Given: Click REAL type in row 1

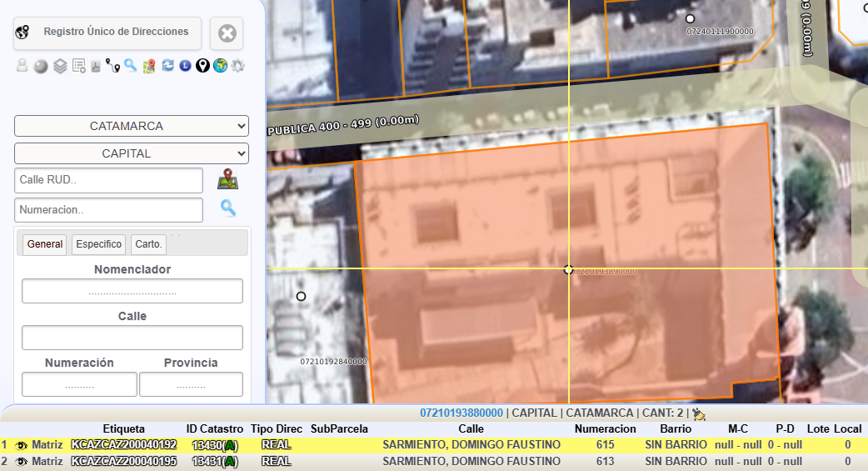Looking at the screenshot, I should [x=277, y=445].
